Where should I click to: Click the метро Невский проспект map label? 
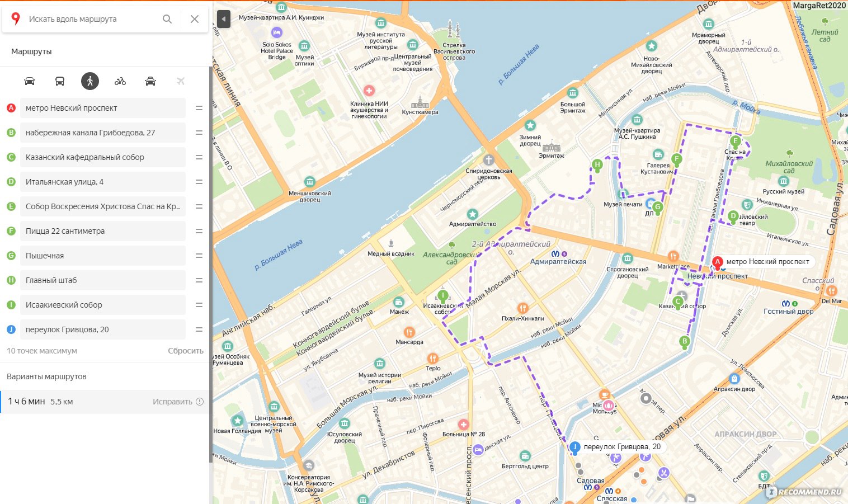(x=767, y=262)
